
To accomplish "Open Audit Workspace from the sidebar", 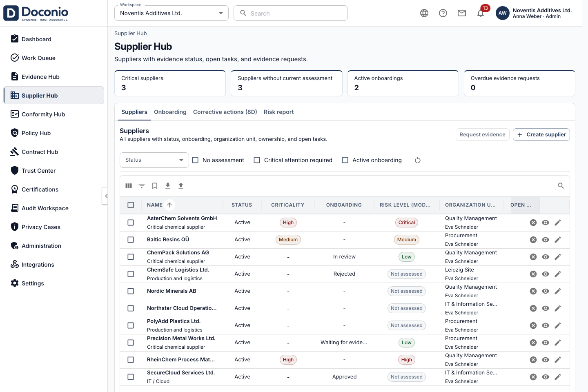I will pyautogui.click(x=54, y=208).
